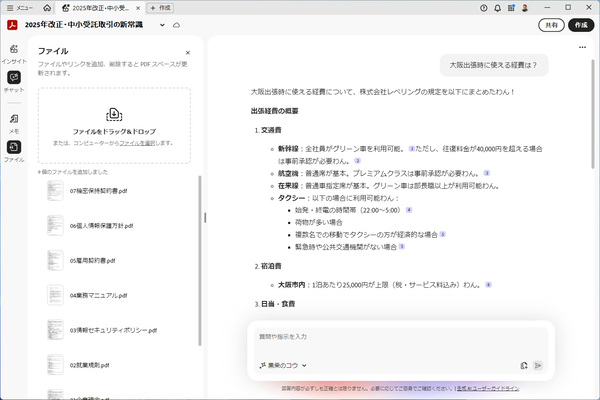Expand the 黒楽のコウ assistant selector
The image size is (600, 400).
[x=283, y=366]
